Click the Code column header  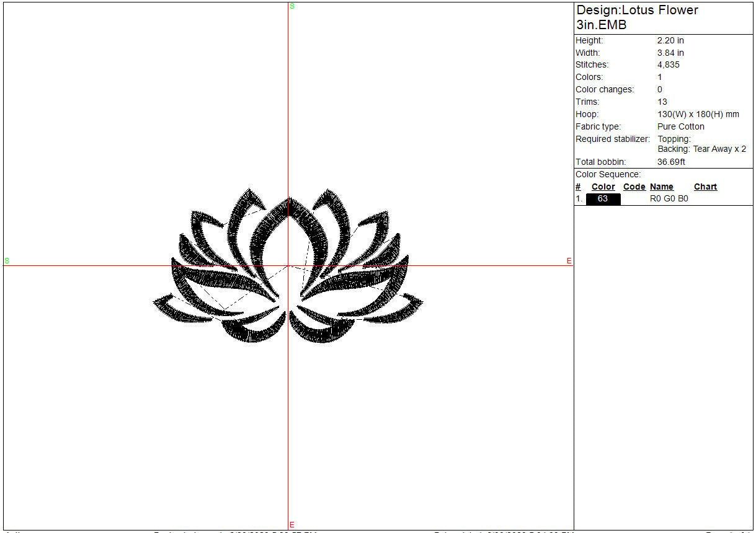point(634,187)
